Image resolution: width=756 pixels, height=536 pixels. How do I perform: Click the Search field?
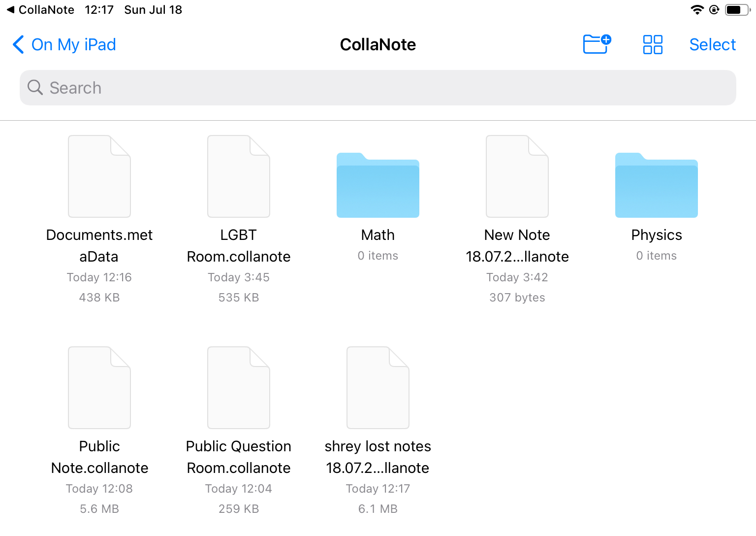click(x=378, y=88)
